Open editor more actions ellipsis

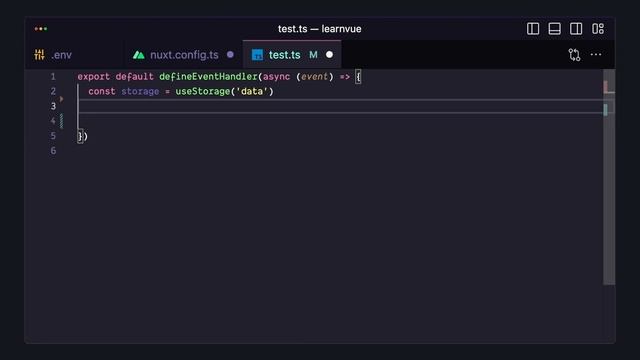[596, 55]
